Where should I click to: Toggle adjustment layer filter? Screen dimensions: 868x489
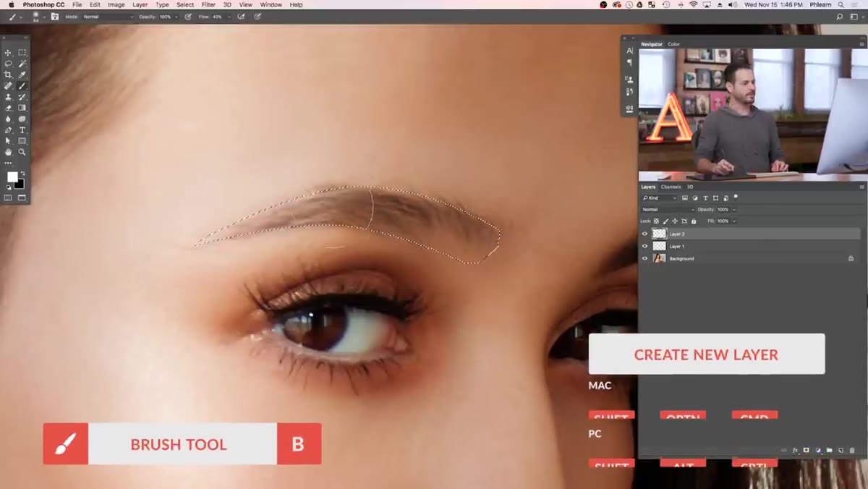coord(695,197)
